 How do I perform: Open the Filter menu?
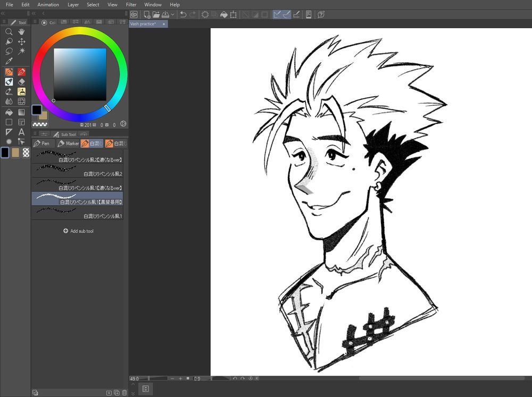tap(131, 5)
